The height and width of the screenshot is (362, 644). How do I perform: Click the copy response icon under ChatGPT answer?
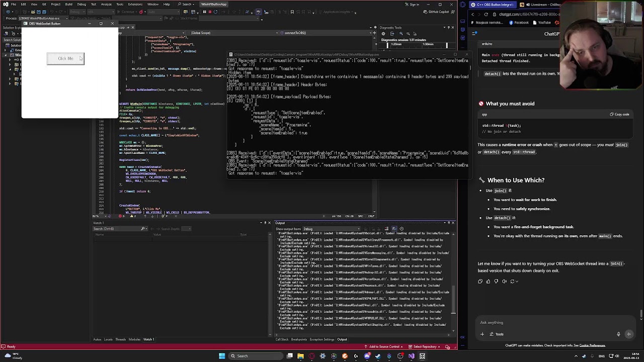(x=480, y=282)
